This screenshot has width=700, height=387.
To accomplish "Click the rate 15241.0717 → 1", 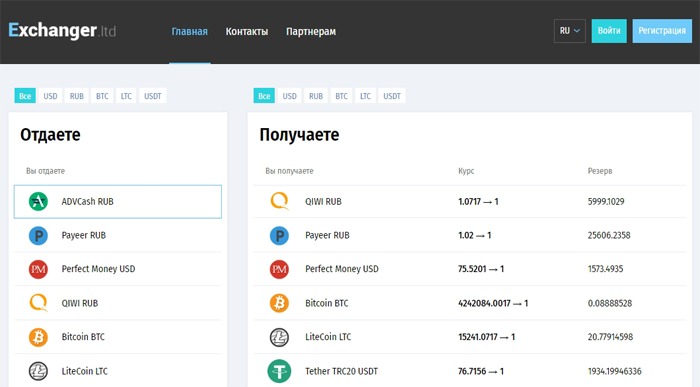I will click(x=487, y=337).
